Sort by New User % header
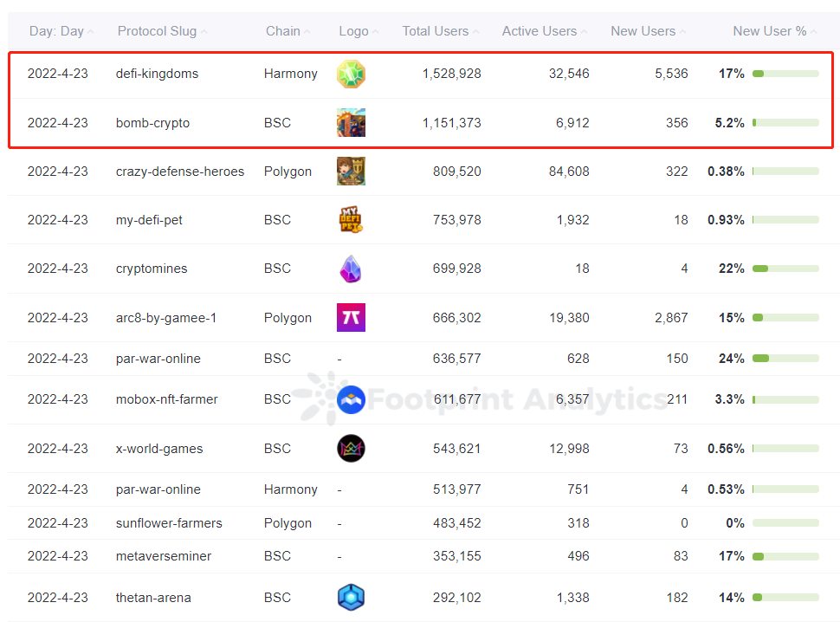Screen dimensions: 840x622 [769, 31]
